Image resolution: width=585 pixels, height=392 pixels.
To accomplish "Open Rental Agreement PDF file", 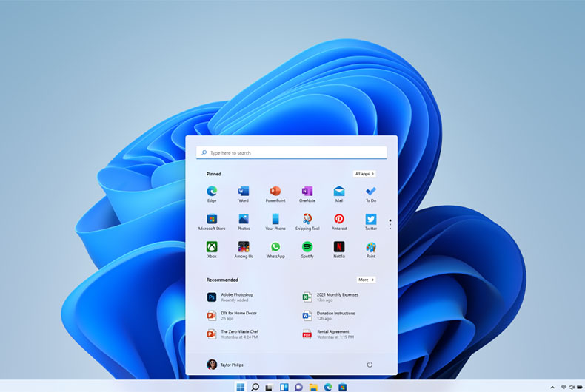I will 328,334.
